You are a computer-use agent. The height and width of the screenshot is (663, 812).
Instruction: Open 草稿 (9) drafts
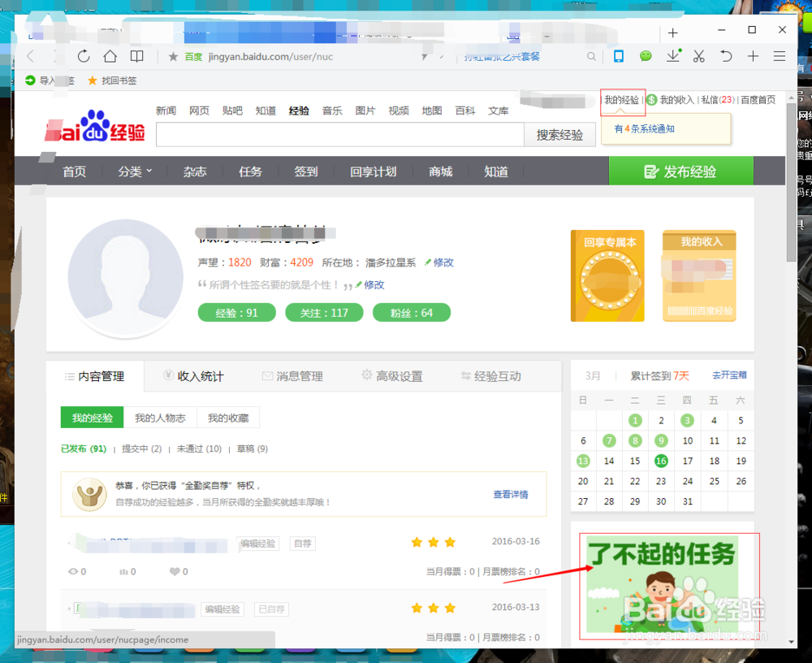click(253, 449)
